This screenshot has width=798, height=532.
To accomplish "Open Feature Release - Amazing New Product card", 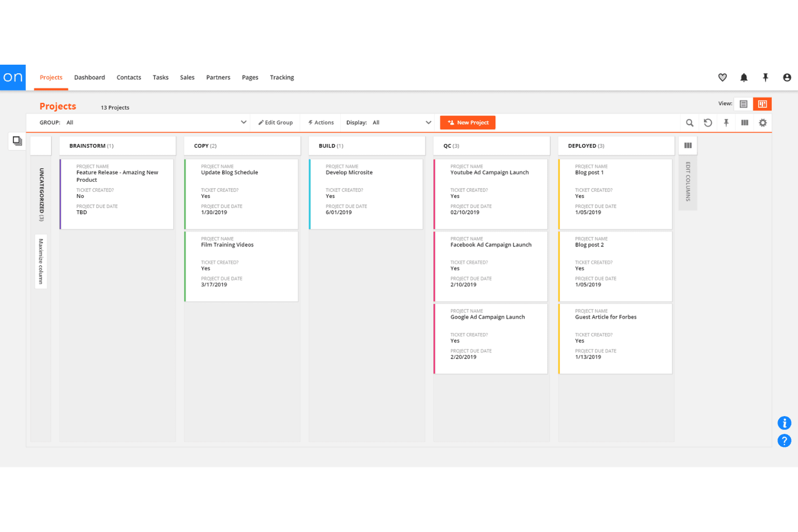I will coord(116,194).
